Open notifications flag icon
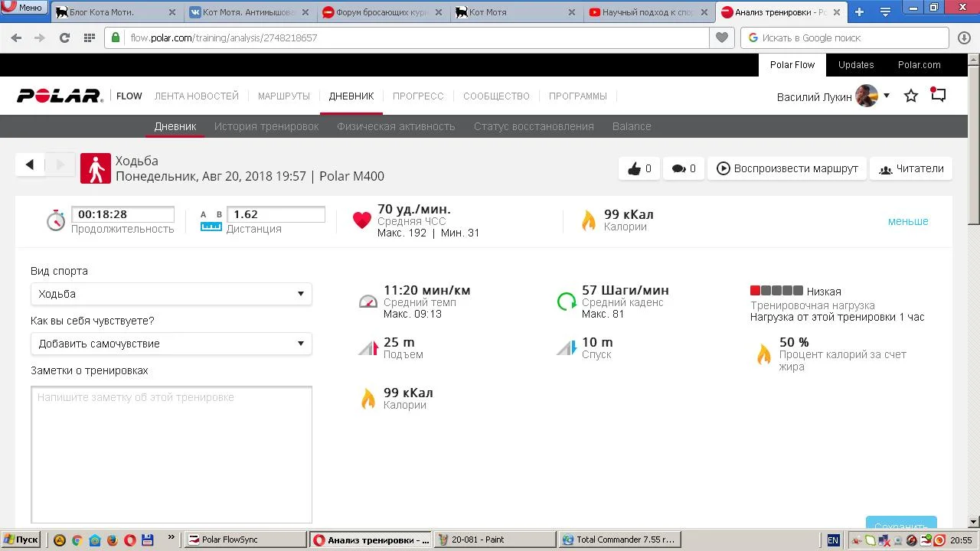 [x=938, y=96]
